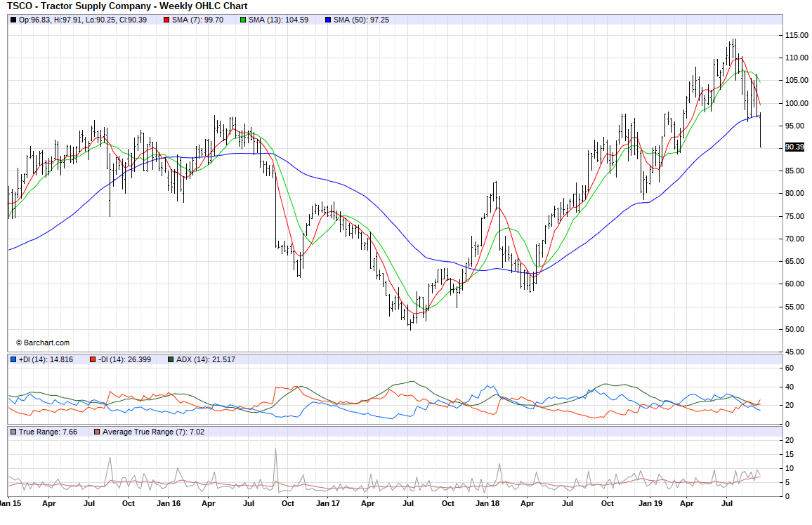Click the Jan 19 date axis label
The image size is (812, 525).
click(x=650, y=503)
